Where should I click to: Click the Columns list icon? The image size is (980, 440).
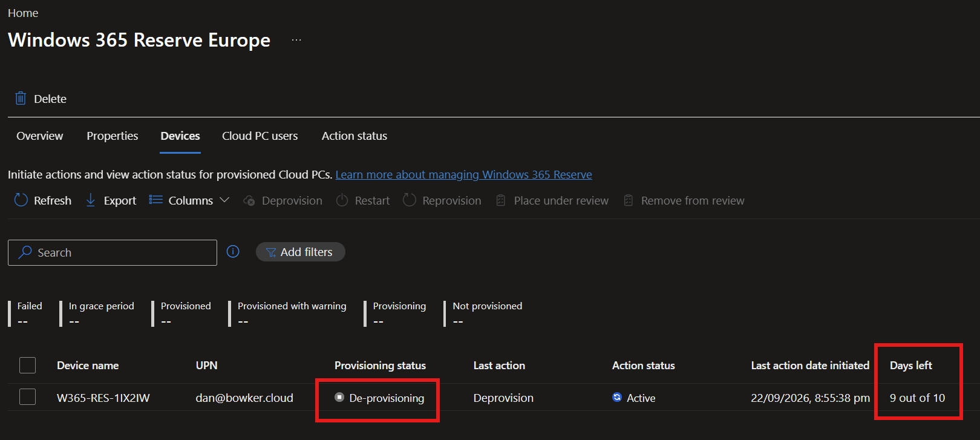click(x=156, y=200)
